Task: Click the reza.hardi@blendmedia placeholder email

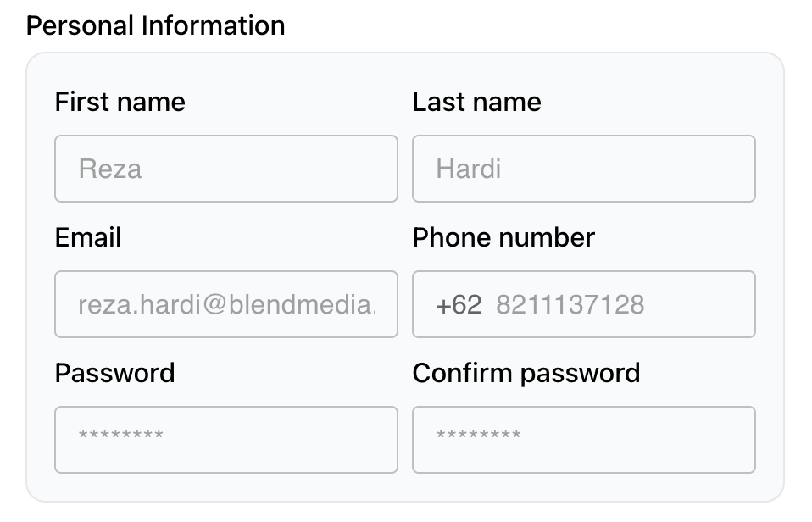Action: pyautogui.click(x=226, y=304)
